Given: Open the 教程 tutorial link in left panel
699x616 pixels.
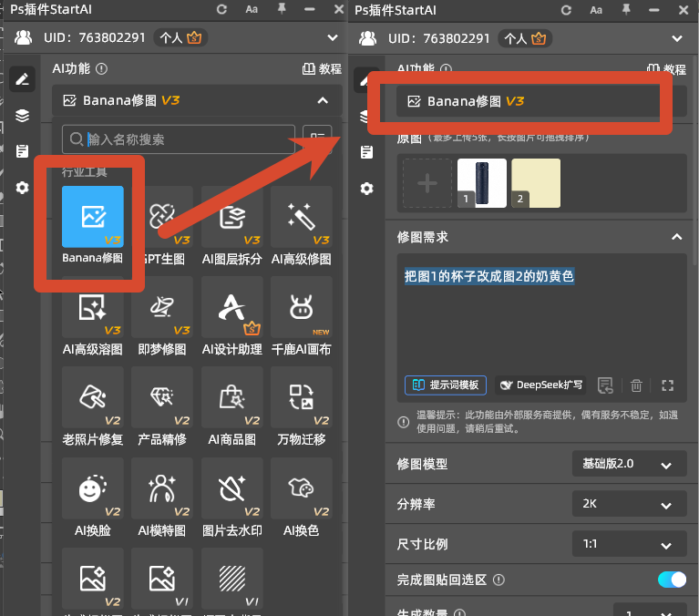Looking at the screenshot, I should [x=322, y=69].
